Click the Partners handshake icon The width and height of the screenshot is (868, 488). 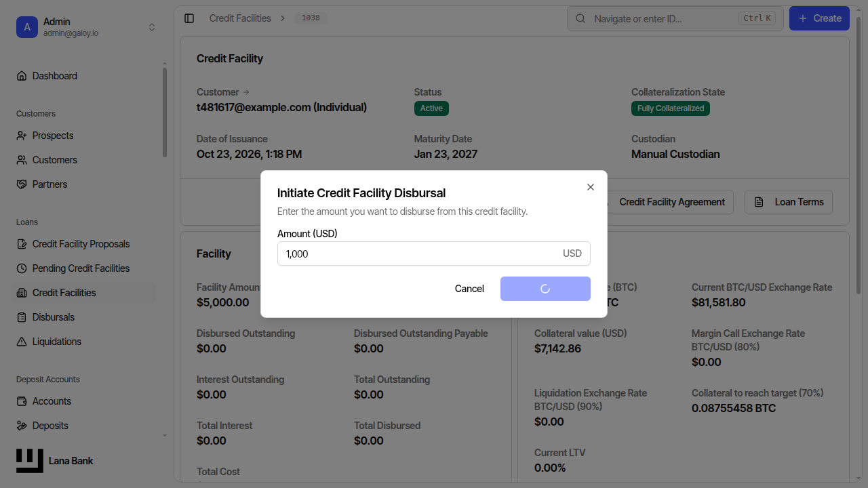(22, 184)
